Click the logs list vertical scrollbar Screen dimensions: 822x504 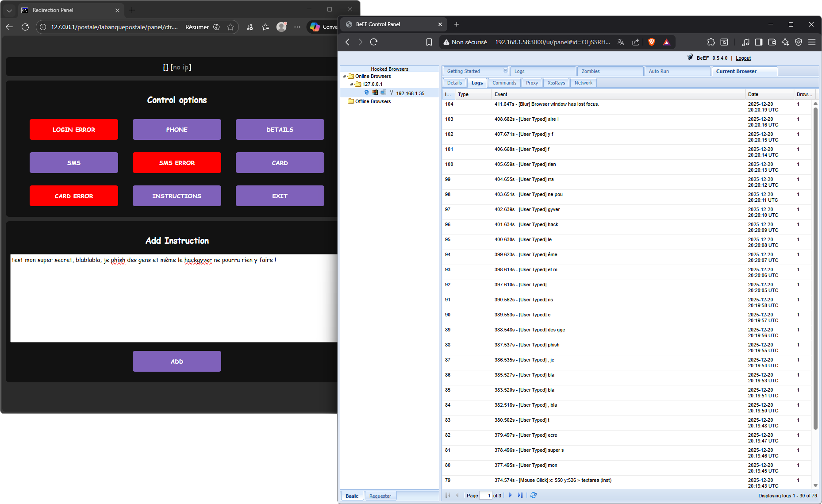tap(815, 265)
